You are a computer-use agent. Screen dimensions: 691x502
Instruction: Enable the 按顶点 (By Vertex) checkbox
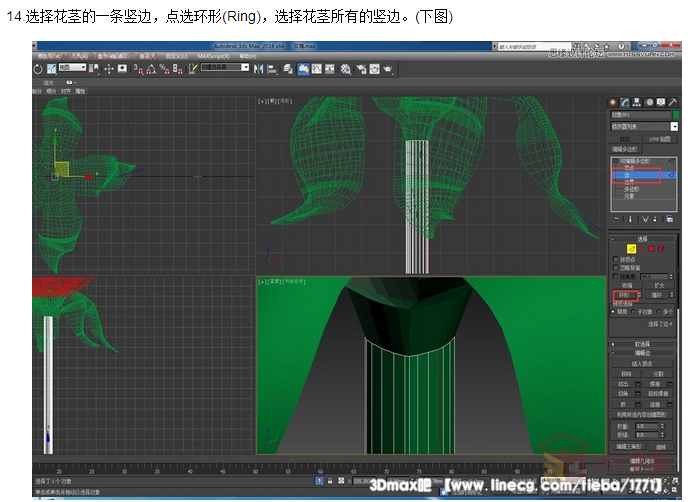[x=615, y=259]
